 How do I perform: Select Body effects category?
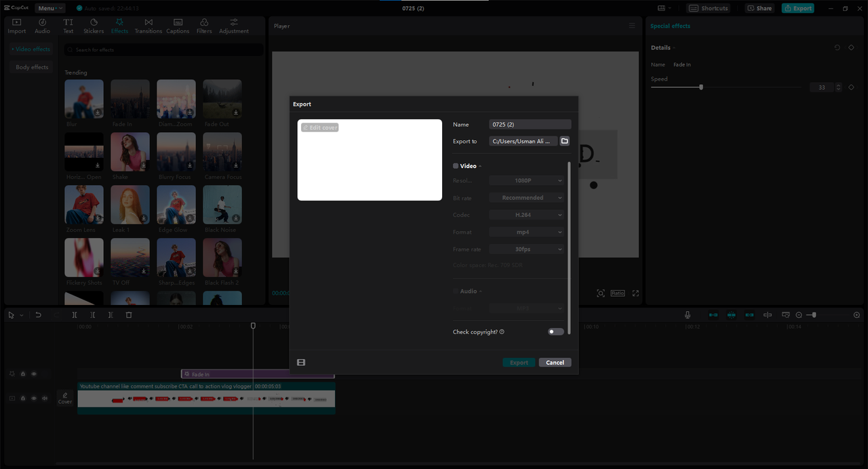click(x=32, y=67)
